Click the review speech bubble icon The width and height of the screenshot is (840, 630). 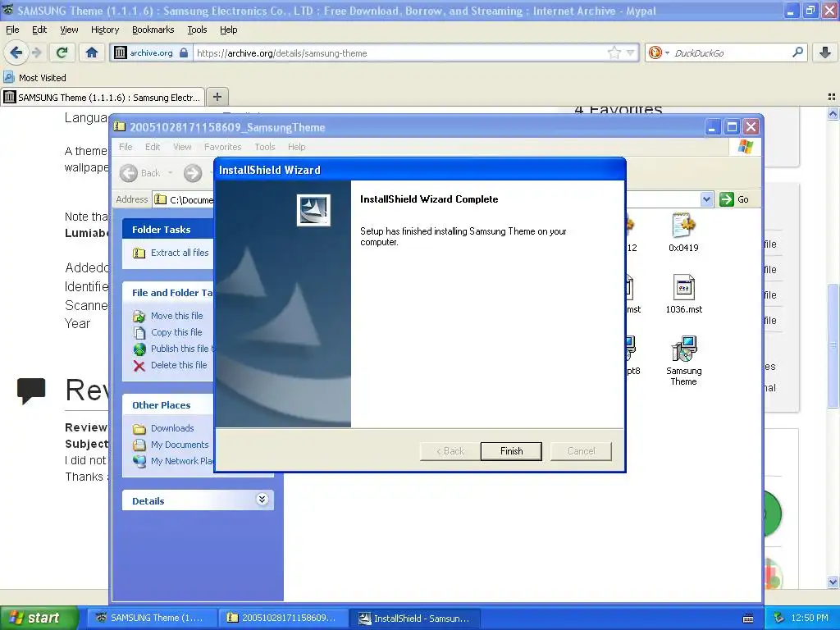31,391
